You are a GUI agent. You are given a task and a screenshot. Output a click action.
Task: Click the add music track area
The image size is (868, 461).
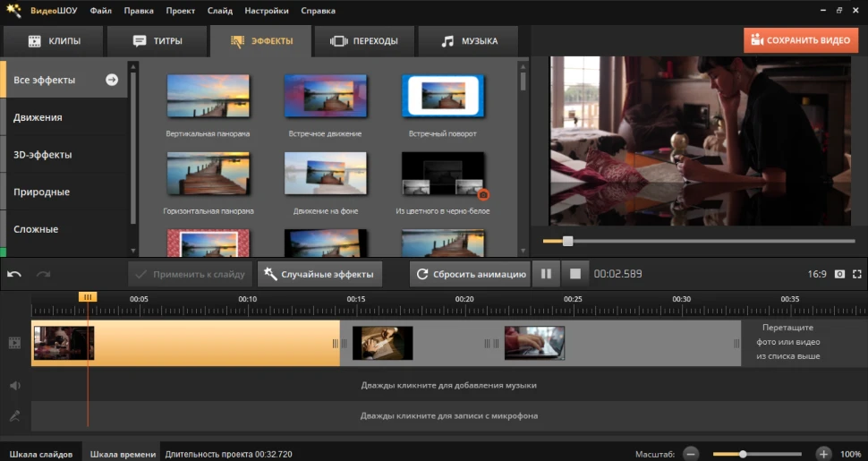click(x=449, y=385)
